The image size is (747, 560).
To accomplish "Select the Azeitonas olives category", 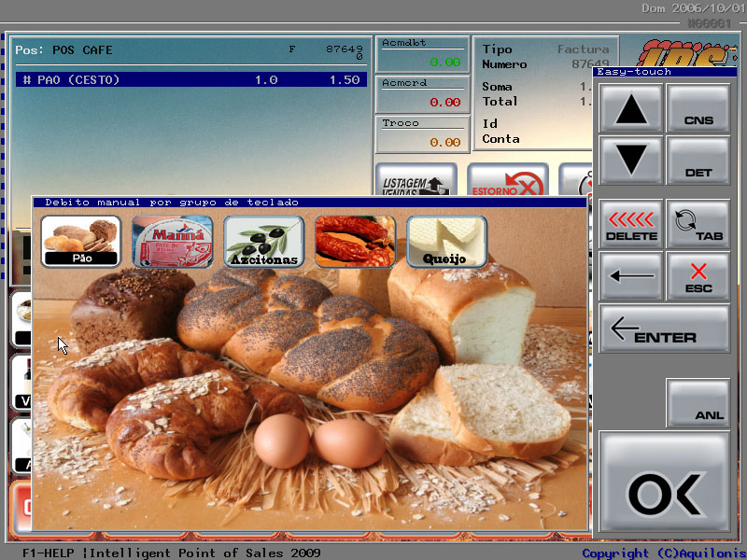I will (x=263, y=242).
